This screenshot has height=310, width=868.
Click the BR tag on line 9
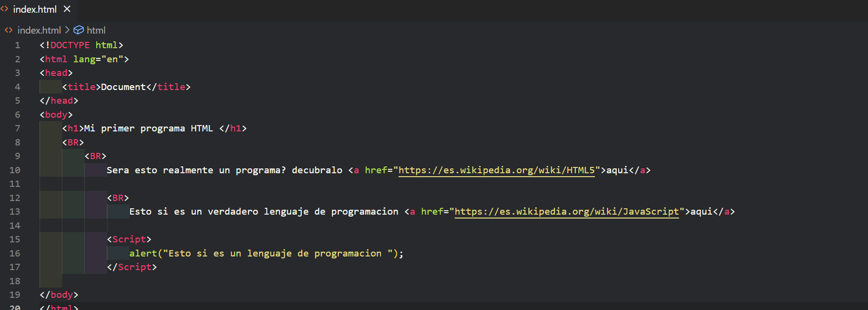point(95,156)
